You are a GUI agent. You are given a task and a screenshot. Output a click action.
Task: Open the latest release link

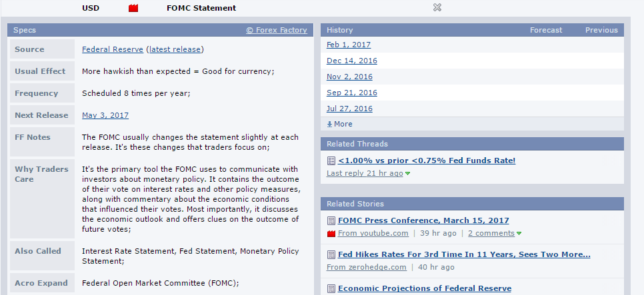[x=176, y=49]
